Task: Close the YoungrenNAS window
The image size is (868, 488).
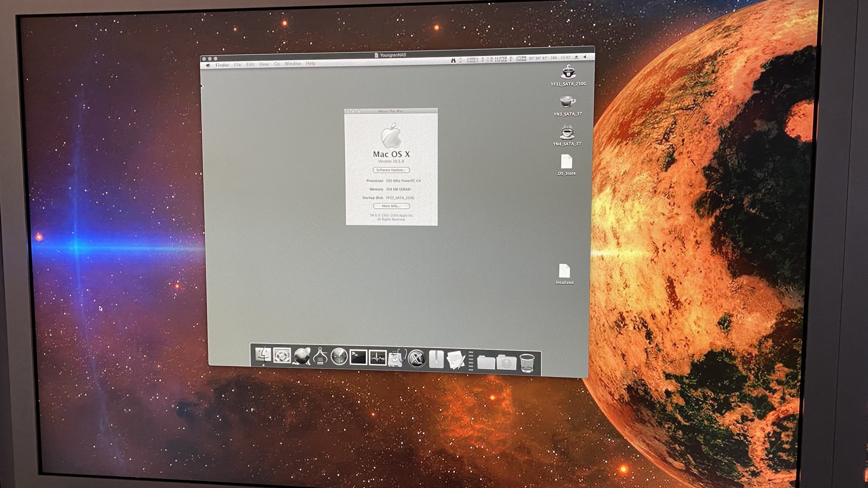Action: point(204,59)
